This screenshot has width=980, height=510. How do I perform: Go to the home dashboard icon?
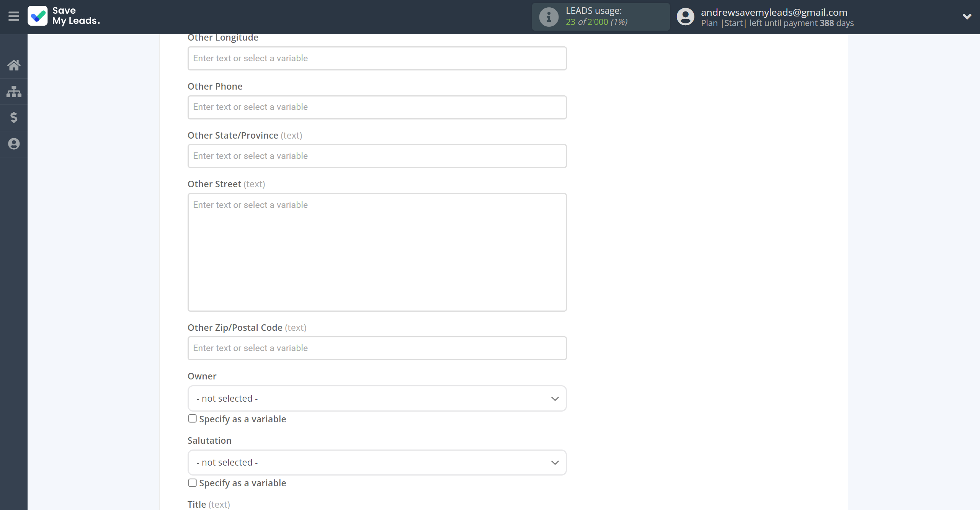click(x=14, y=65)
